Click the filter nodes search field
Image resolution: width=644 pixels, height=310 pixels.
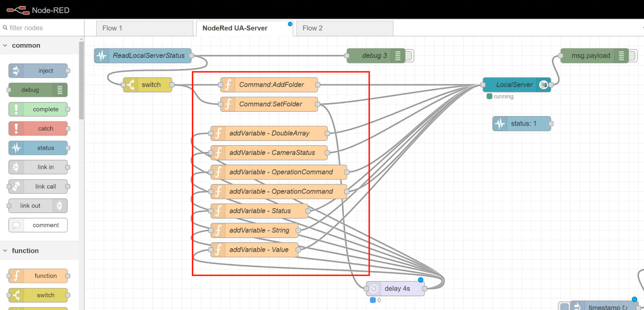click(42, 28)
